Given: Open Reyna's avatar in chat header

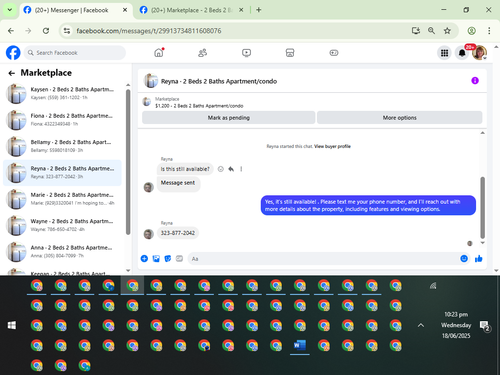Looking at the screenshot, I should [151, 81].
